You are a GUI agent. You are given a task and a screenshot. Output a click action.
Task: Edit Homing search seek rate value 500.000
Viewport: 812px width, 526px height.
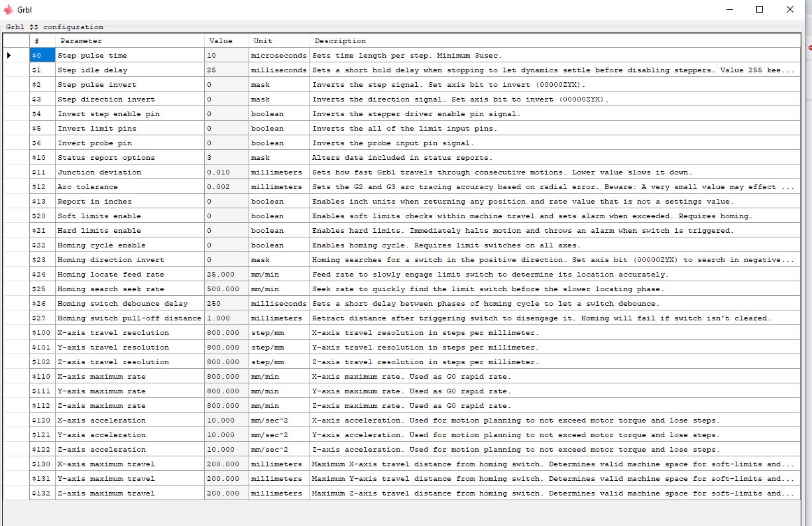pyautogui.click(x=227, y=289)
